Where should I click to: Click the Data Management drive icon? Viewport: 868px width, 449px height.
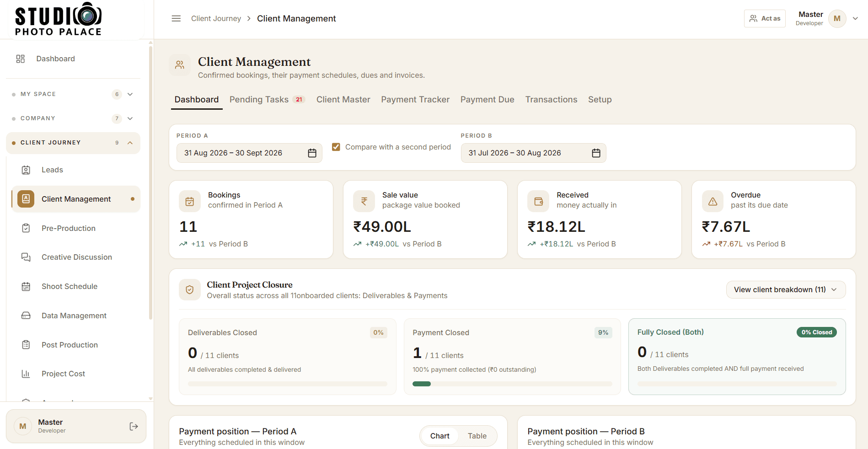click(26, 315)
